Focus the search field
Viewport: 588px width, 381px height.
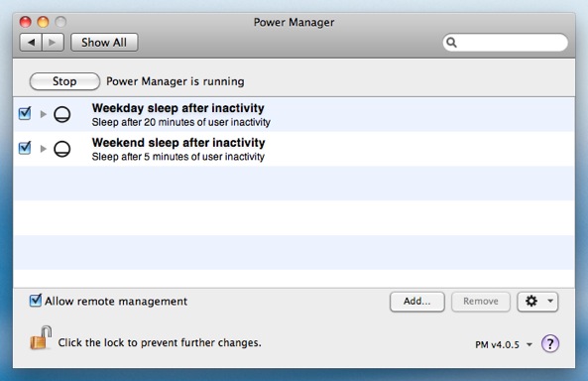[505, 43]
